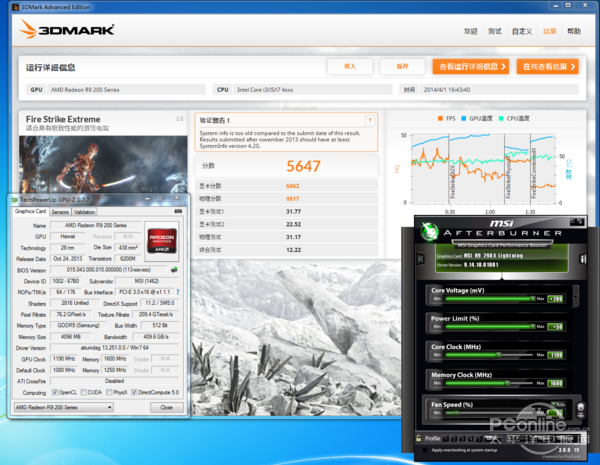Click the GPU-Z screenshot camera icon
The image size is (600, 465).
point(178,211)
